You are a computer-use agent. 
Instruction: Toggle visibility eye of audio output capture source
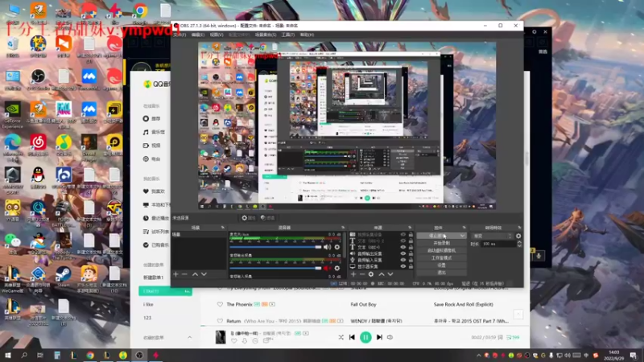(403, 253)
